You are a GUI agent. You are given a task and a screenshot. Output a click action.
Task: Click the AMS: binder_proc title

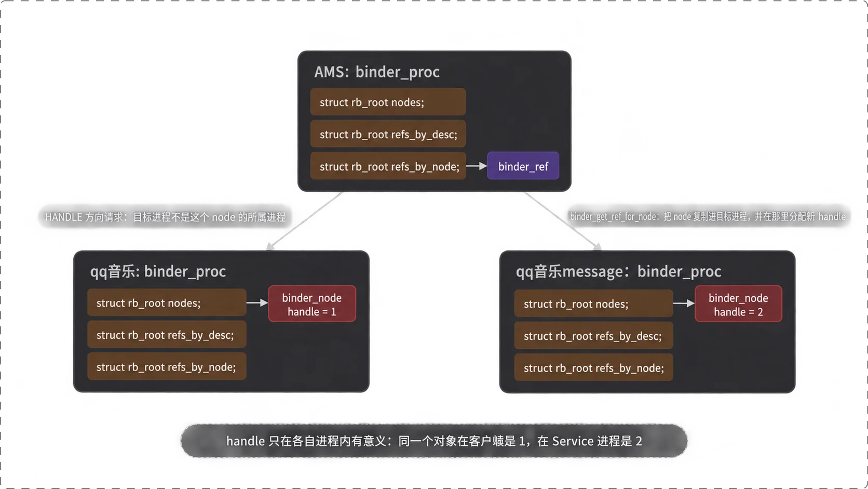[x=377, y=72]
